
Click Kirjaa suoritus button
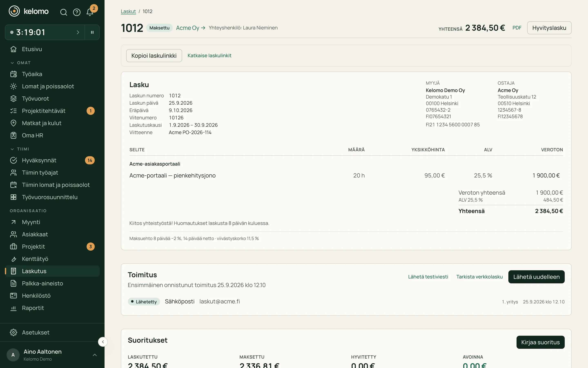click(540, 342)
